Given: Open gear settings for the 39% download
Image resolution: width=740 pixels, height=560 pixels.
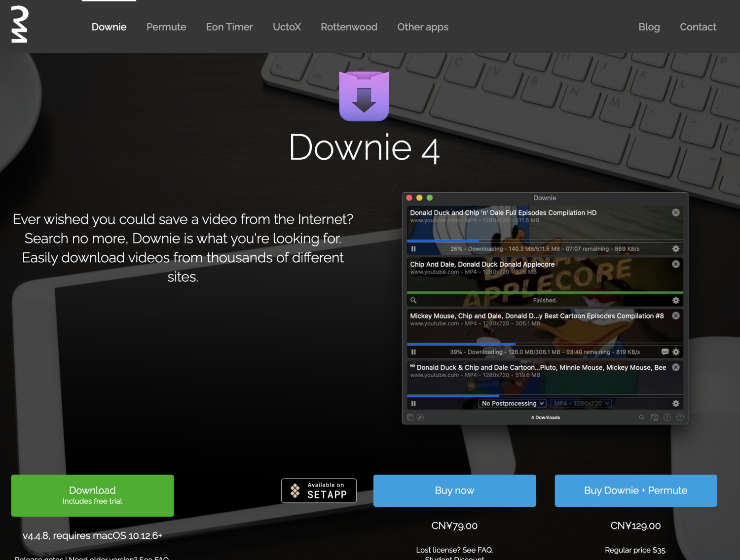Looking at the screenshot, I should coord(676,352).
